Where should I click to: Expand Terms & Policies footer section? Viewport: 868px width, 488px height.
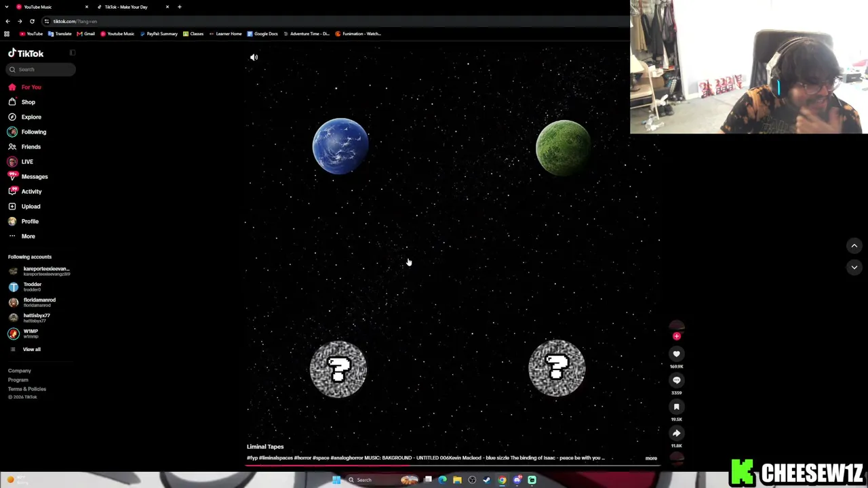pyautogui.click(x=27, y=388)
